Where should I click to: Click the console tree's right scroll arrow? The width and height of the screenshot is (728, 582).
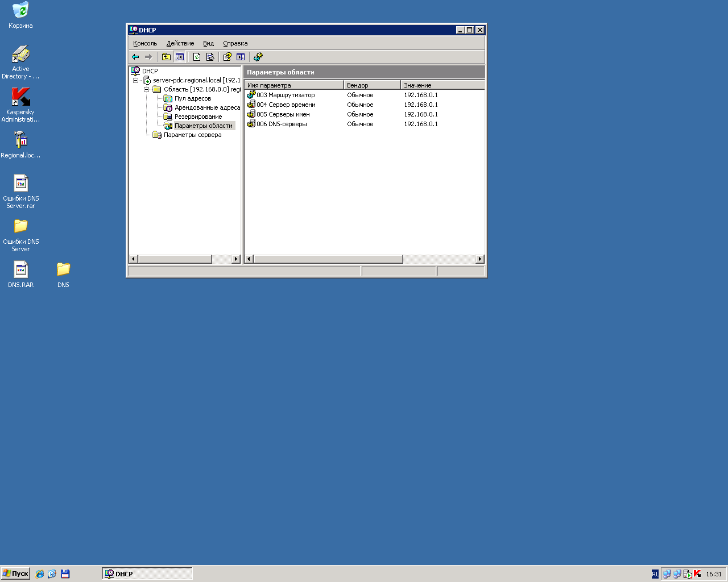pyautogui.click(x=236, y=259)
